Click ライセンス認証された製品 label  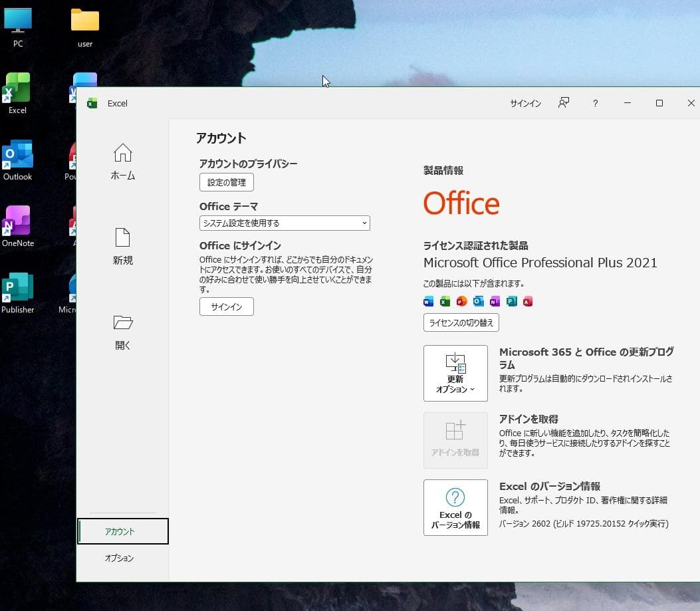475,245
